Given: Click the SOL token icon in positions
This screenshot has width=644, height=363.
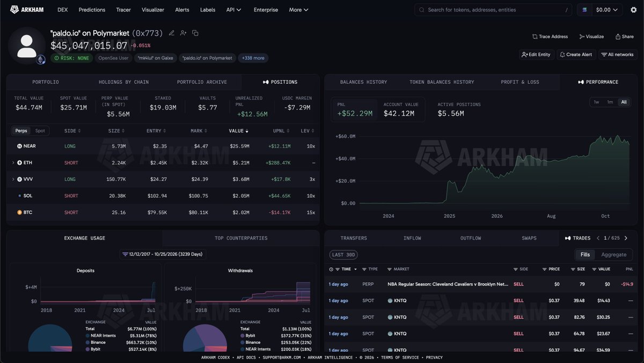Looking at the screenshot, I should click(19, 196).
